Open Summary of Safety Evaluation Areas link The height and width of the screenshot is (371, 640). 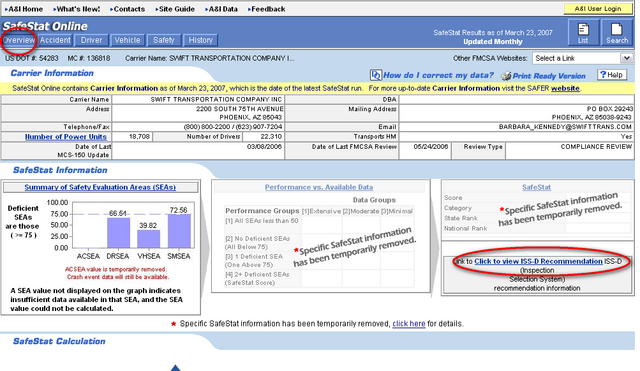100,187
